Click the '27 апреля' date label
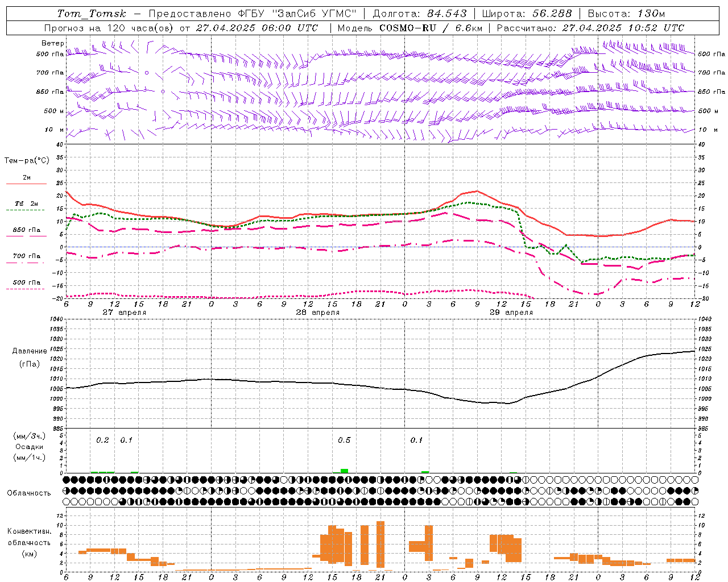728x582 pixels. [x=124, y=313]
